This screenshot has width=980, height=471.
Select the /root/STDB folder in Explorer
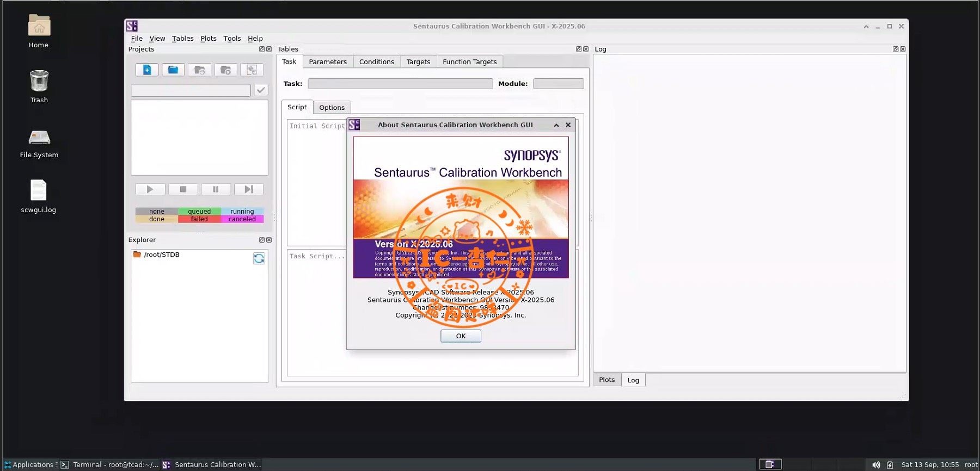click(x=162, y=255)
